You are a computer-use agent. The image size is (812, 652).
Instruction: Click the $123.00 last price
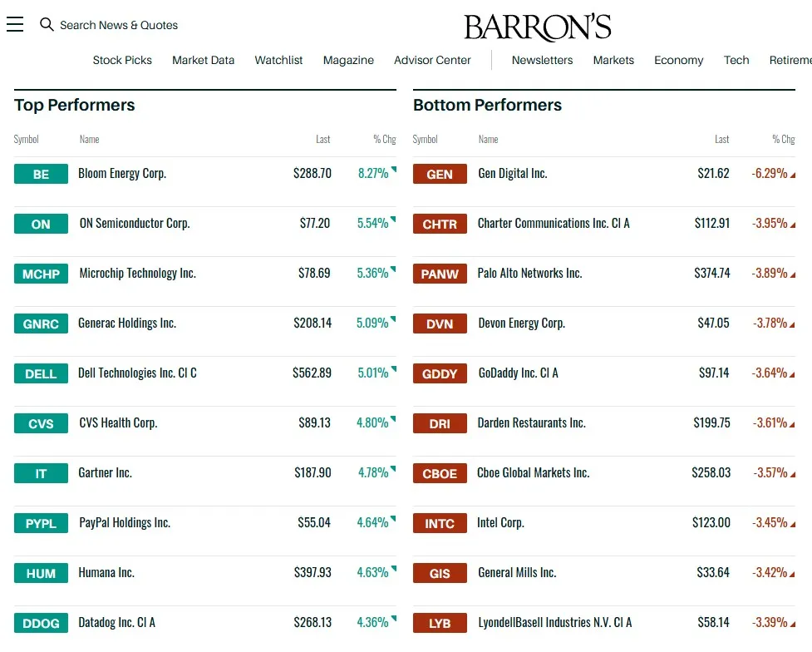coord(711,523)
